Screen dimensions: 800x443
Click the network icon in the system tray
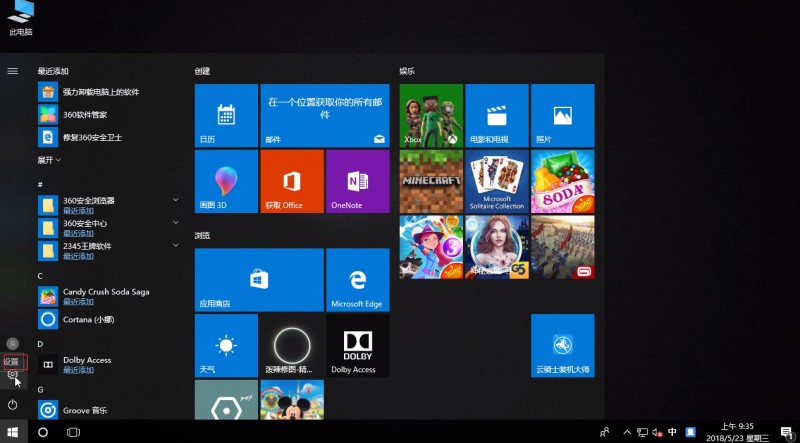(642, 432)
